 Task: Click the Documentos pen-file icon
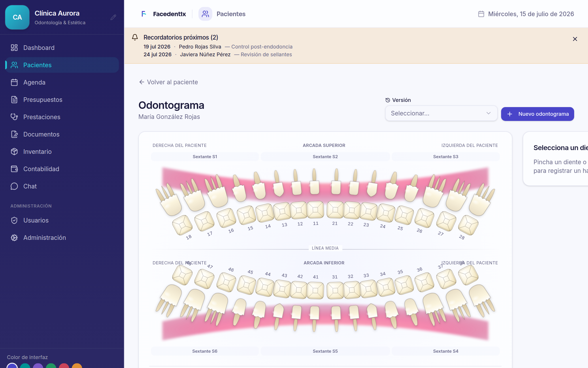[x=14, y=134]
